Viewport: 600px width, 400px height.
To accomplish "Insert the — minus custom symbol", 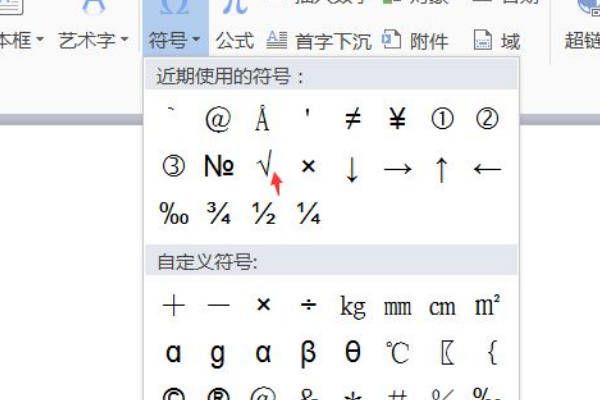I will 218,305.
